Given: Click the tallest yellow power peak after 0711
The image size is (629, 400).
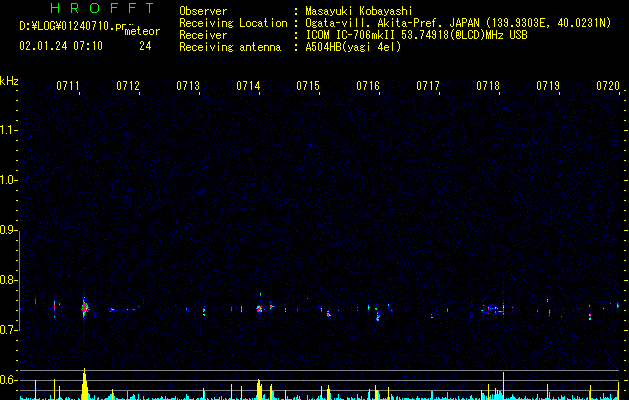Looking at the screenshot, I should pyautogui.click(x=85, y=384).
